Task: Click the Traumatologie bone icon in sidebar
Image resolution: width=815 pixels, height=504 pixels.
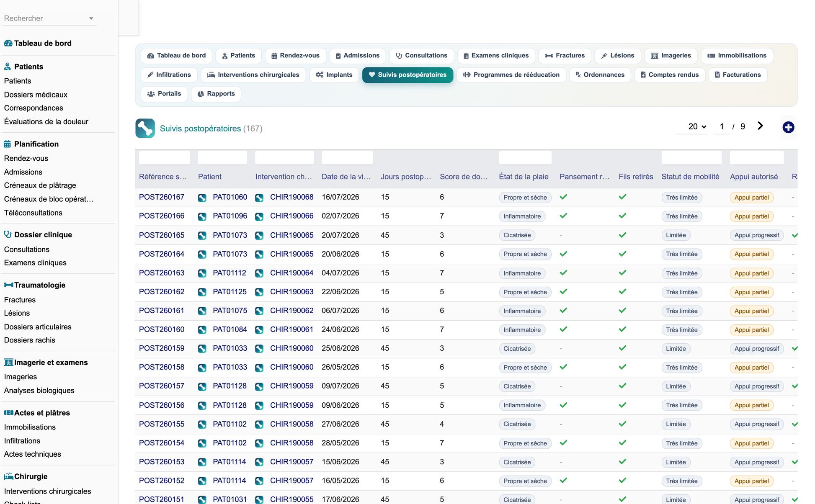Action: [8, 285]
